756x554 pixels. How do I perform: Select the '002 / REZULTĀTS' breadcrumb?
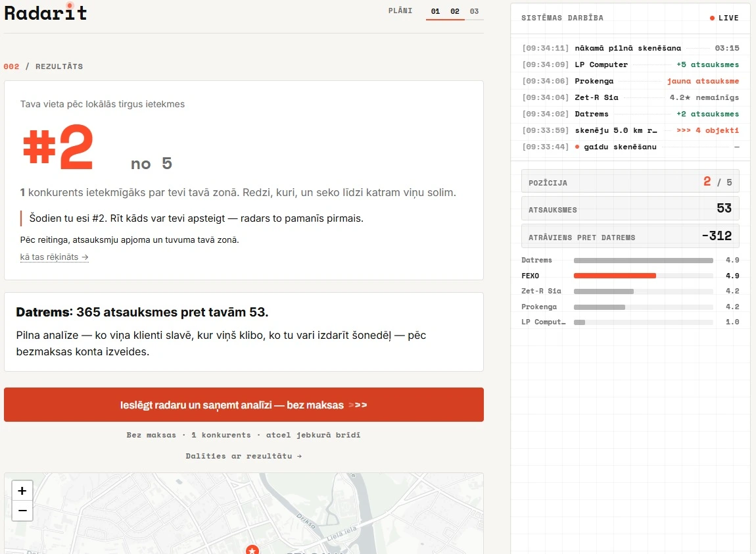coord(43,66)
